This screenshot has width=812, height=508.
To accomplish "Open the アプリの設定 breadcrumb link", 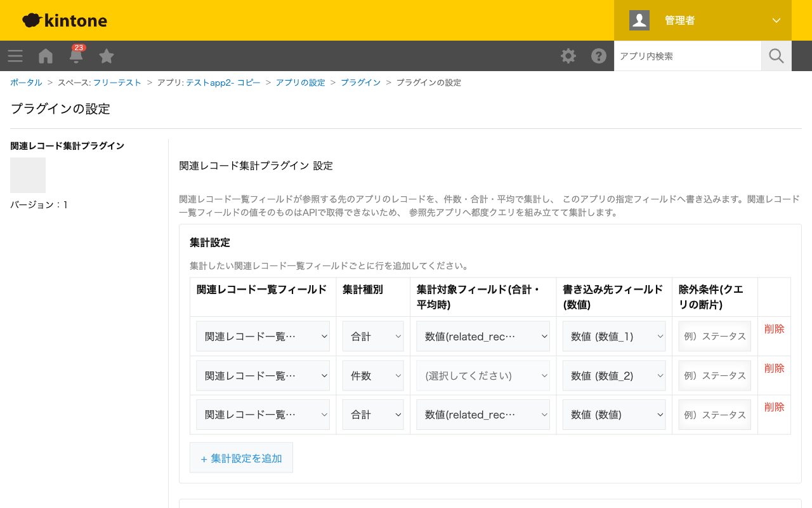I will (x=300, y=83).
